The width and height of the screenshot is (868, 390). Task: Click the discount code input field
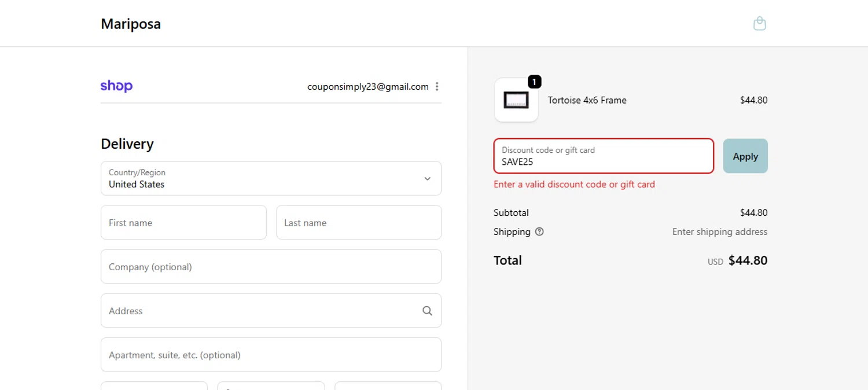(x=604, y=156)
